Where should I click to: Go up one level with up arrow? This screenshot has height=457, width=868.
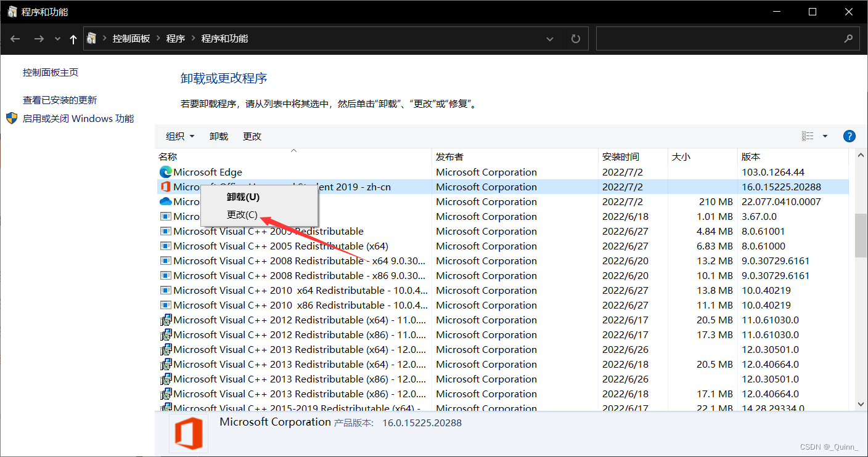[x=73, y=39]
